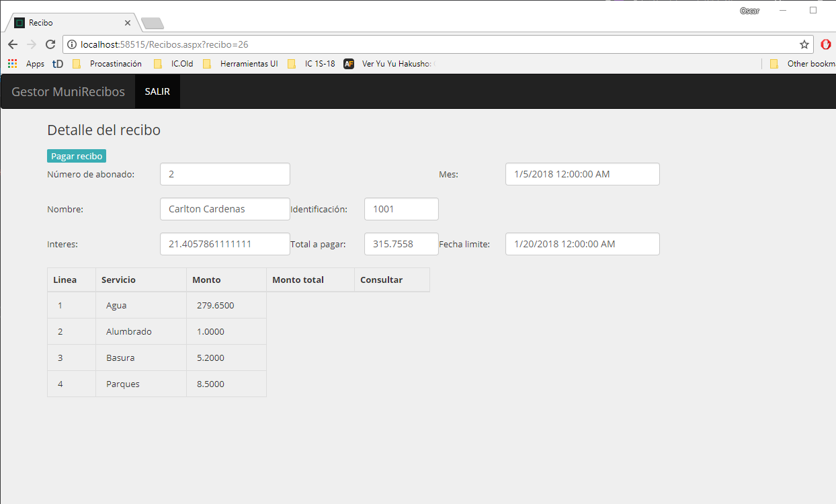Open the AF Ver Yu Yu Hakusho bookmark
Screen dimensions: 836x504
point(389,64)
